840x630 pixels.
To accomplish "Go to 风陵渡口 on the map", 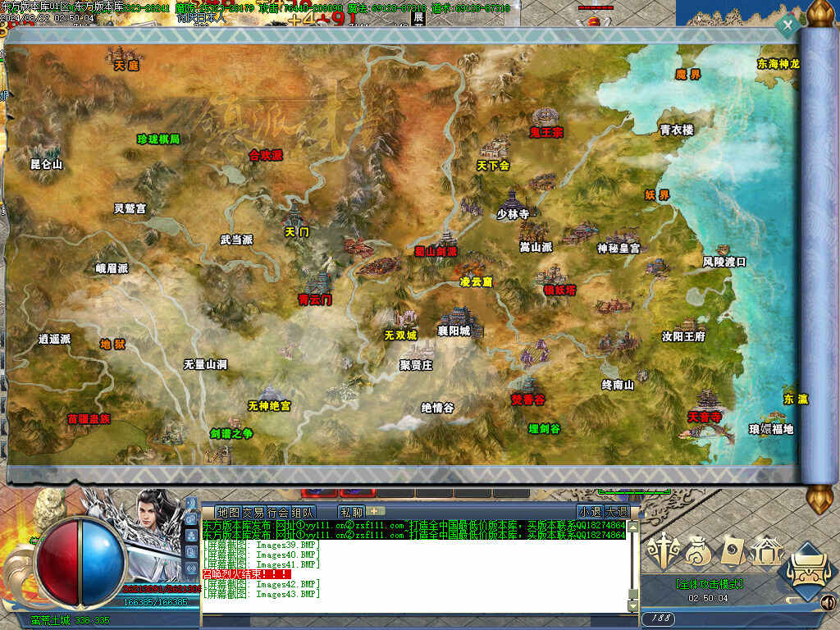I will pyautogui.click(x=724, y=262).
